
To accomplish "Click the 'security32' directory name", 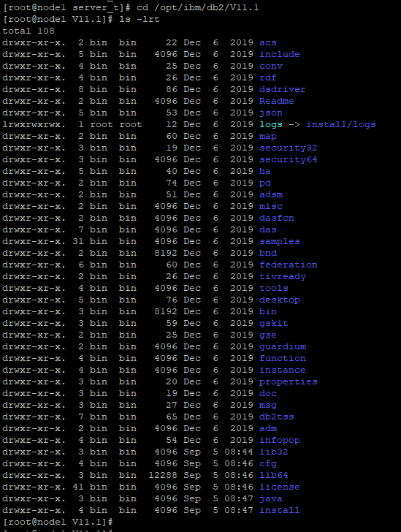I will (x=288, y=148).
